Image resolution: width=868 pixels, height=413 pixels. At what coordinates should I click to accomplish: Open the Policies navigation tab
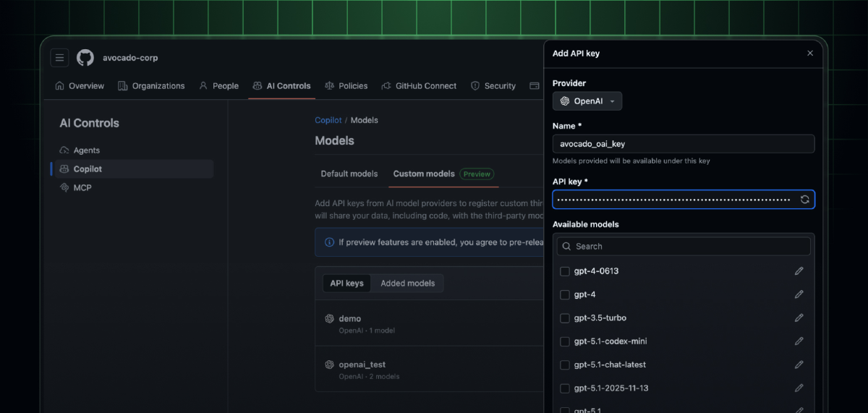(346, 86)
